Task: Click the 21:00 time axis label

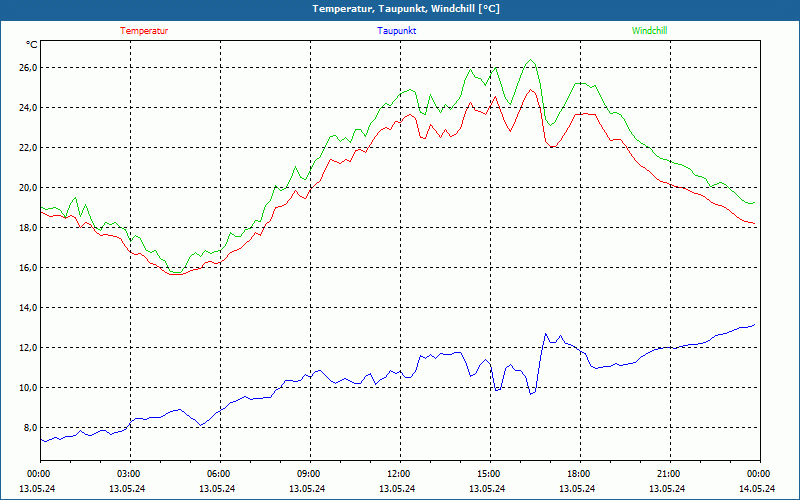Action: point(670,474)
